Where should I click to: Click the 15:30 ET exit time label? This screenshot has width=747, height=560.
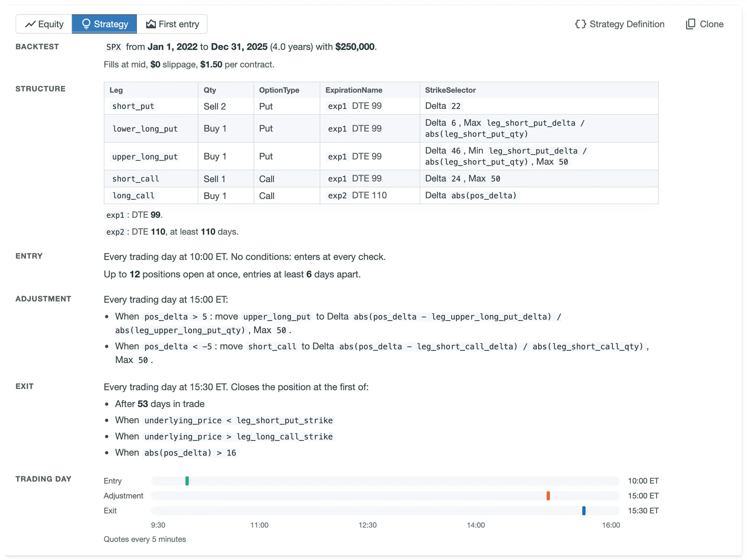click(x=643, y=511)
